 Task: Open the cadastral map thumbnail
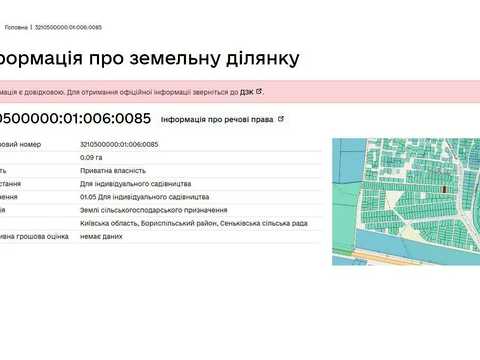(406, 202)
